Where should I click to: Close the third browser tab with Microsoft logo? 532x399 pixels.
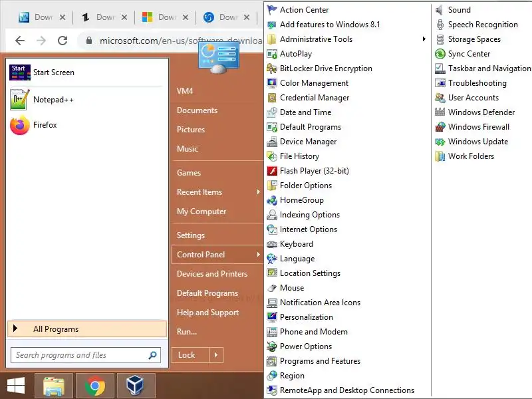(186, 17)
